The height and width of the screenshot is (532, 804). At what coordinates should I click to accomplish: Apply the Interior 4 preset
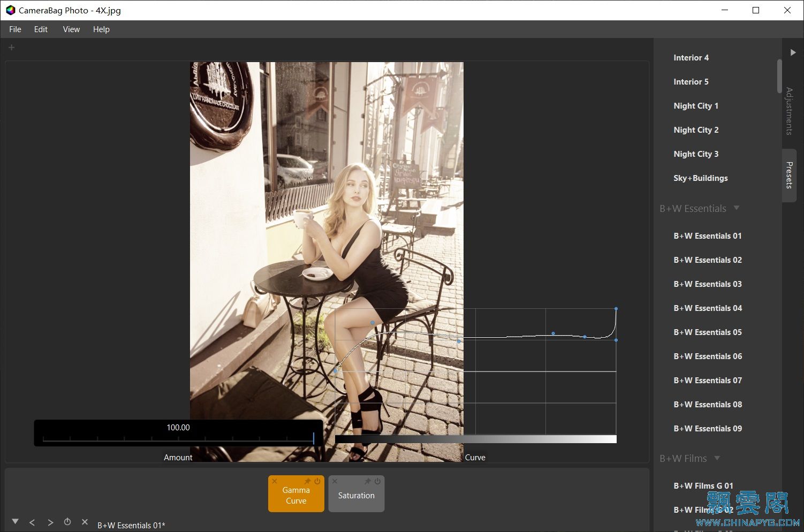coord(691,58)
